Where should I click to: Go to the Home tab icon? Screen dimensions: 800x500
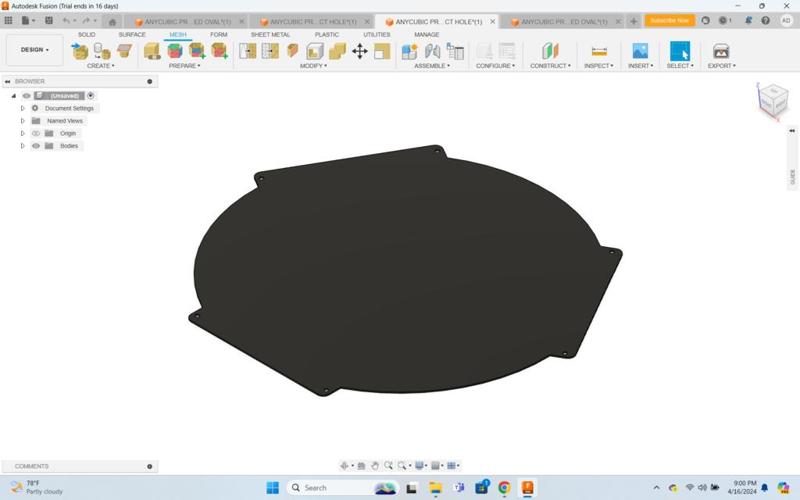pyautogui.click(x=112, y=21)
